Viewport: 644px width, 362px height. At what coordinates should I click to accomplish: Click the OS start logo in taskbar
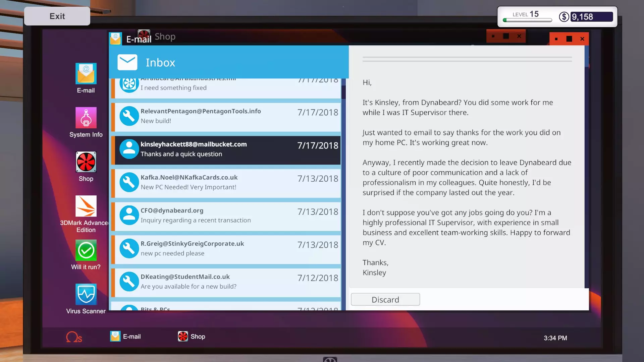pyautogui.click(x=74, y=337)
